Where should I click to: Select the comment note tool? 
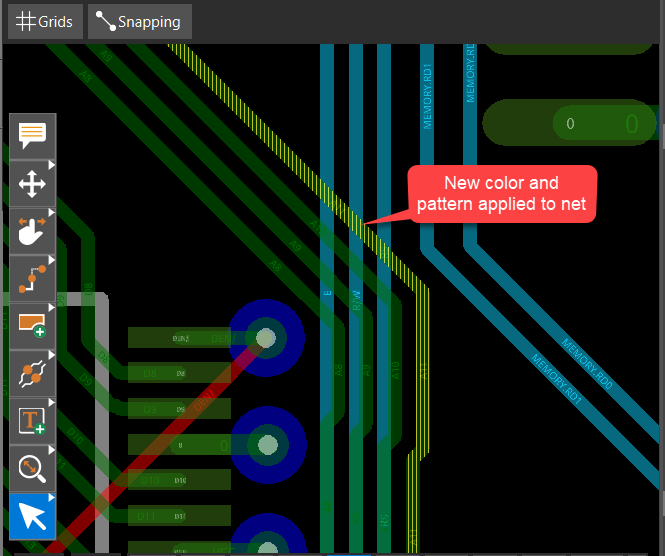click(33, 136)
